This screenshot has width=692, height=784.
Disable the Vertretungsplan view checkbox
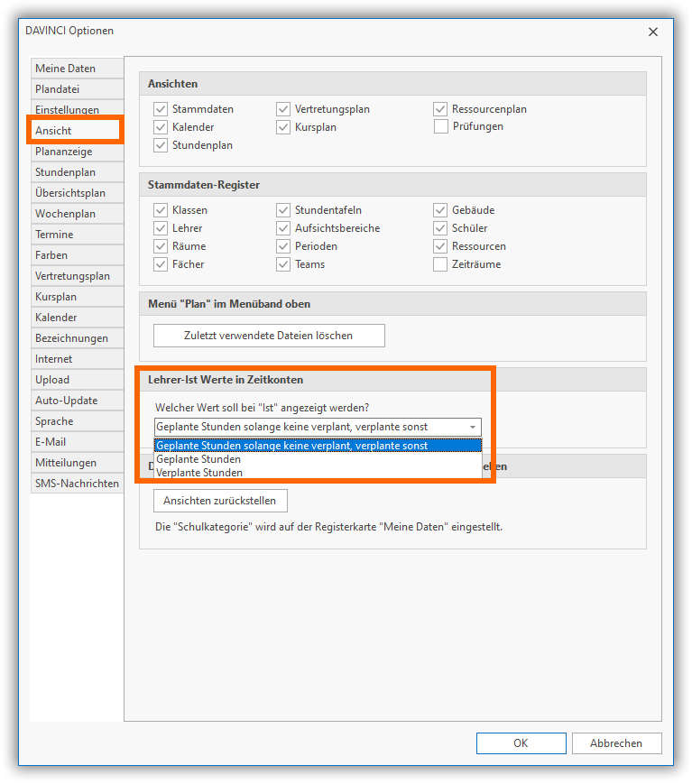(283, 109)
